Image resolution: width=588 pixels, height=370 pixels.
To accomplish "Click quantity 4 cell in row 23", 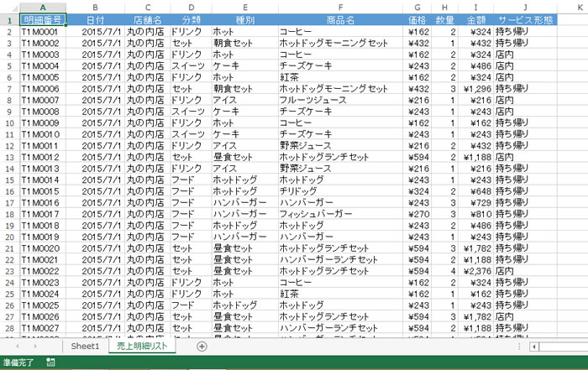I will (444, 271).
